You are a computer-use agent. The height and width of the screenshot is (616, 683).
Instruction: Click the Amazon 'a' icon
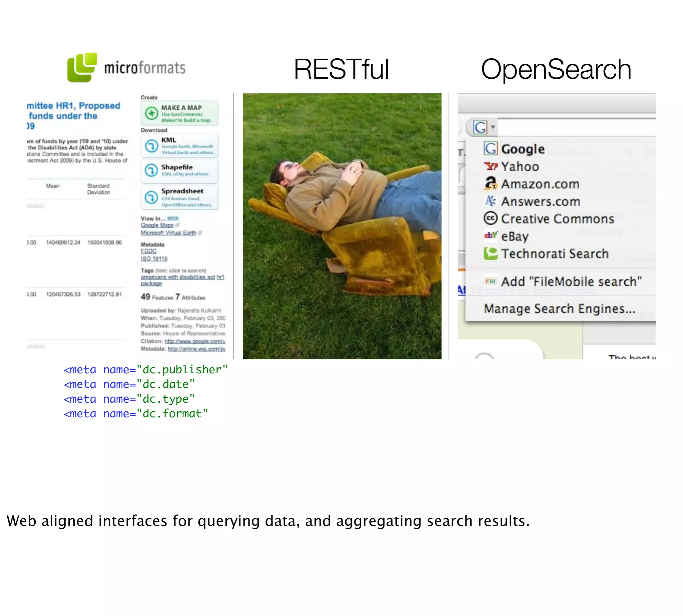[x=490, y=183]
